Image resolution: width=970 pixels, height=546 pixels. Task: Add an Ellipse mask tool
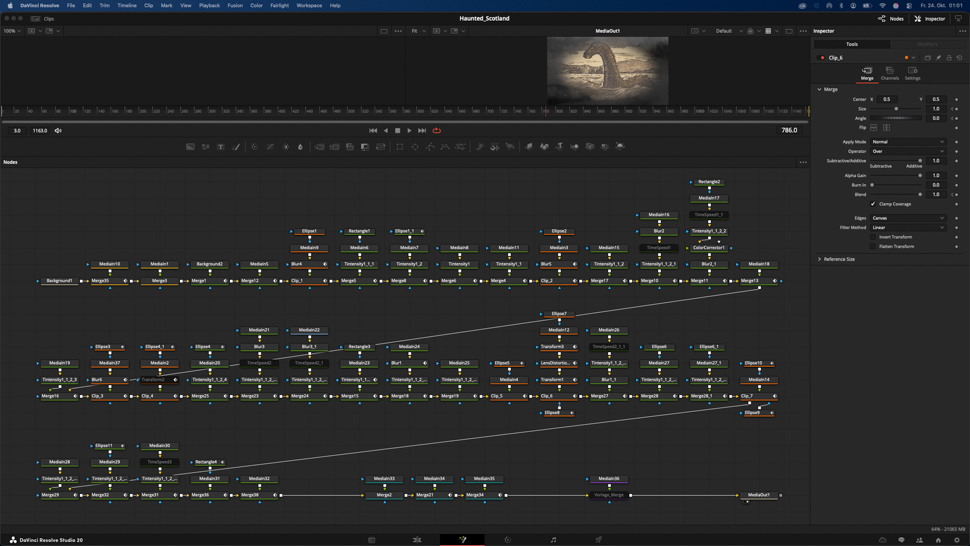coord(415,147)
